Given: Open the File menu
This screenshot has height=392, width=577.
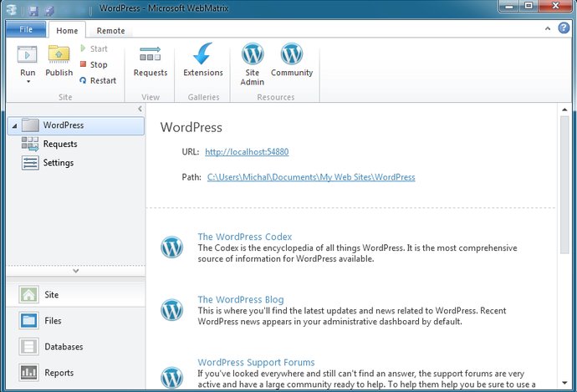Looking at the screenshot, I should (25, 30).
